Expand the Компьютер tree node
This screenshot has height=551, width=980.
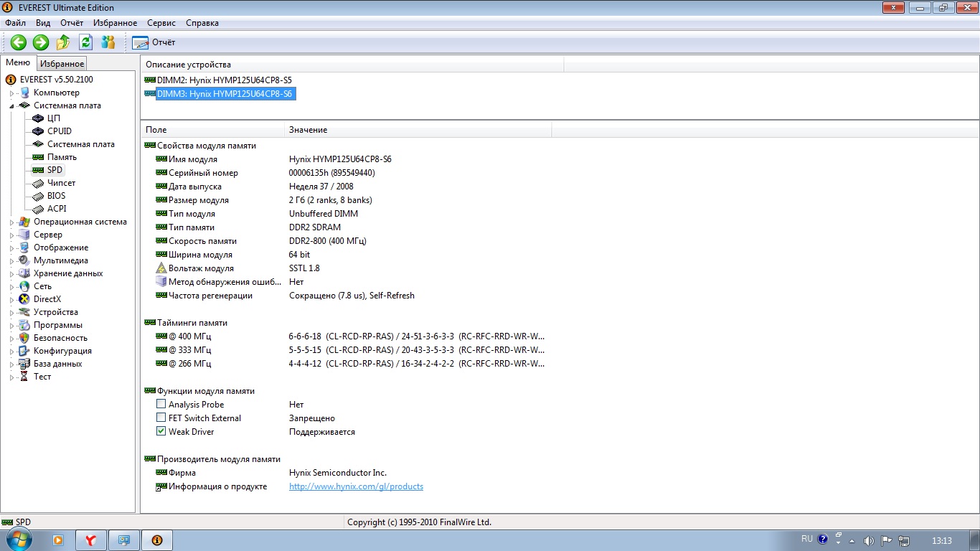pyautogui.click(x=11, y=93)
